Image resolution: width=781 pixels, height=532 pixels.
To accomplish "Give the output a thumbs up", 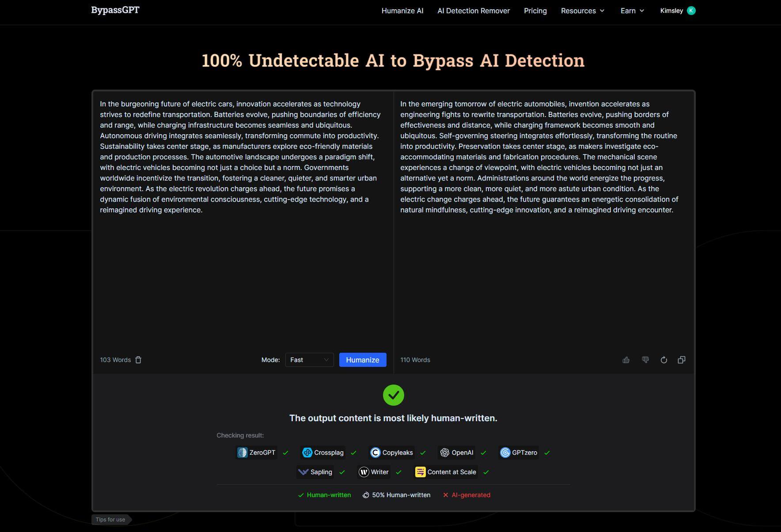I will click(x=626, y=360).
